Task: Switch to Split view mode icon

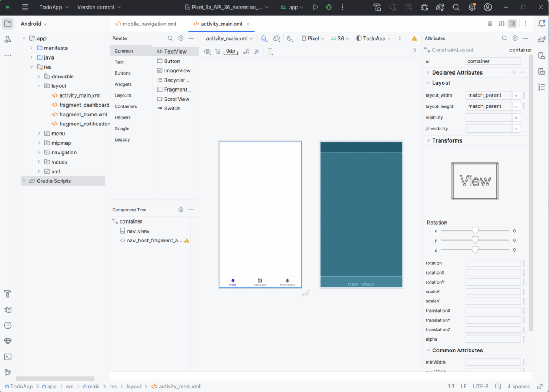Action: tap(501, 24)
